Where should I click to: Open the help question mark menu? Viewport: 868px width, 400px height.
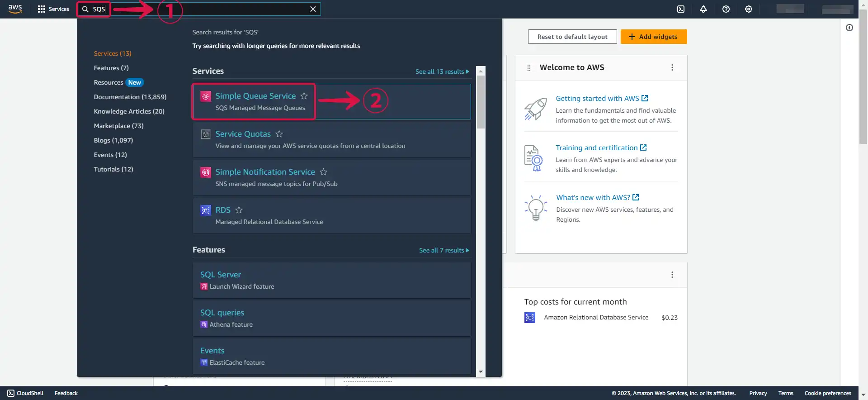click(x=726, y=9)
